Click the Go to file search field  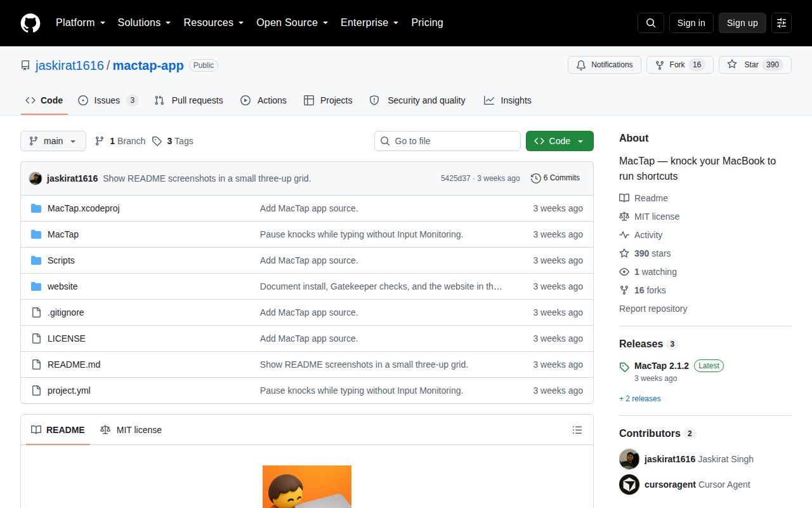447,141
